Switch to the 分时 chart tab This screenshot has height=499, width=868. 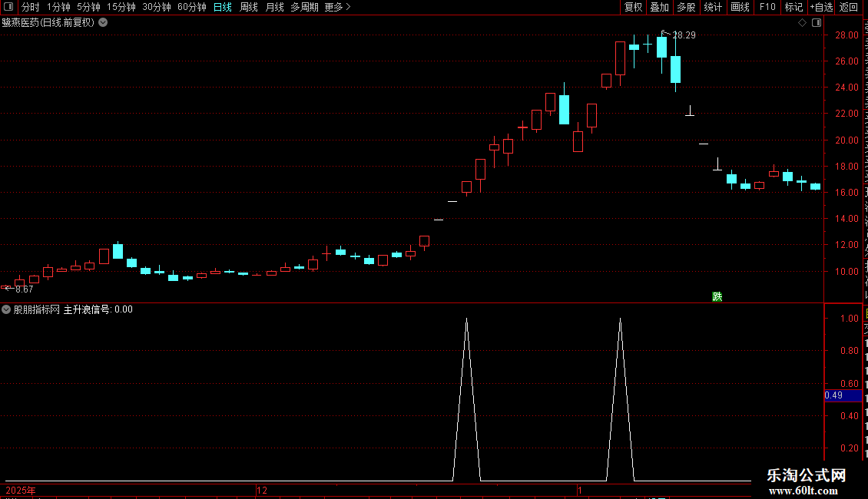(31, 7)
